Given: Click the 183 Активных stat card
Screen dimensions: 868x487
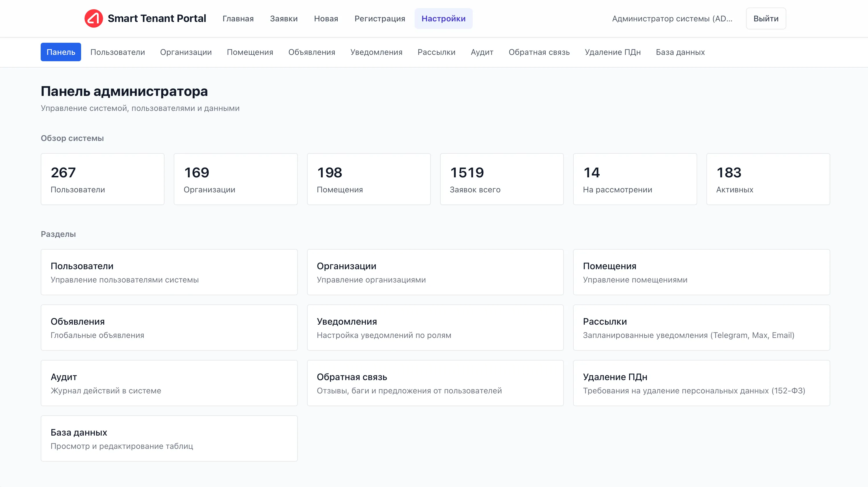Looking at the screenshot, I should pos(768,179).
